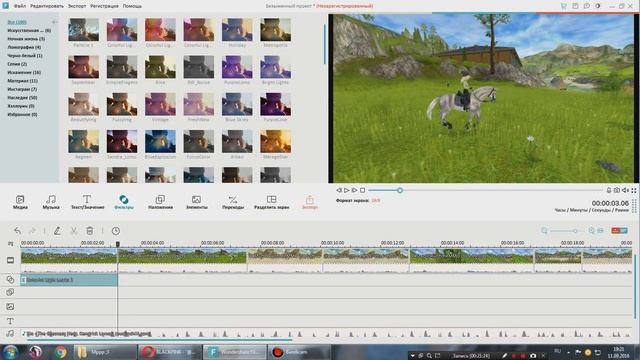Viewport: 640px width, 360px height.
Task: Choose the BW_Noise filter thumbnail
Action: pos(199,67)
